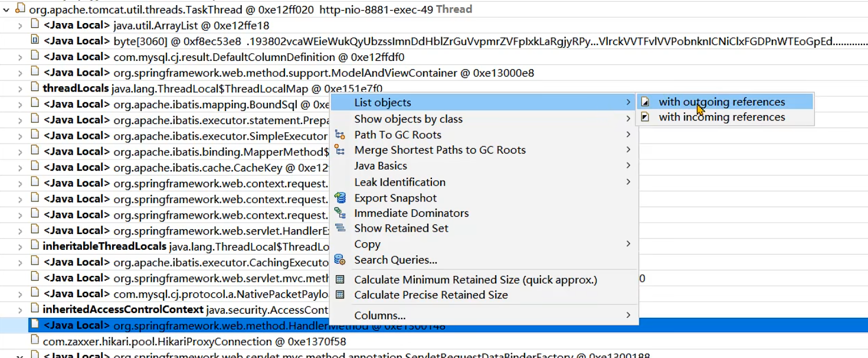Expand the ibatis CacheKey node

point(20,168)
